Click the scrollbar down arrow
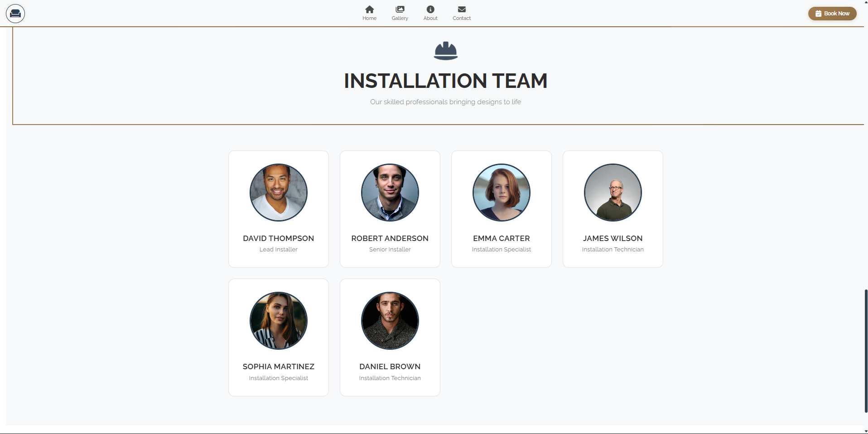Screen dimensions: 868x434 [866, 431]
